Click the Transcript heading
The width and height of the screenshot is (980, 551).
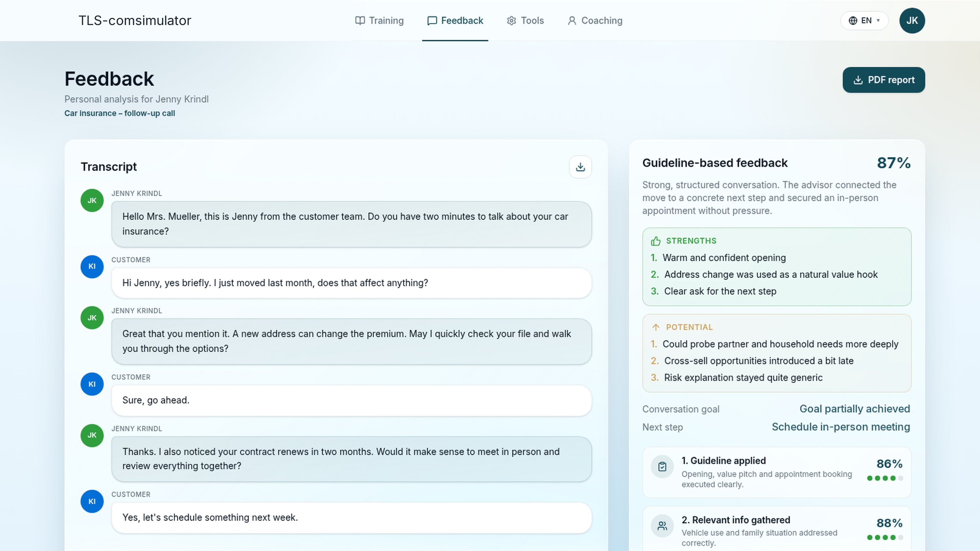(109, 166)
